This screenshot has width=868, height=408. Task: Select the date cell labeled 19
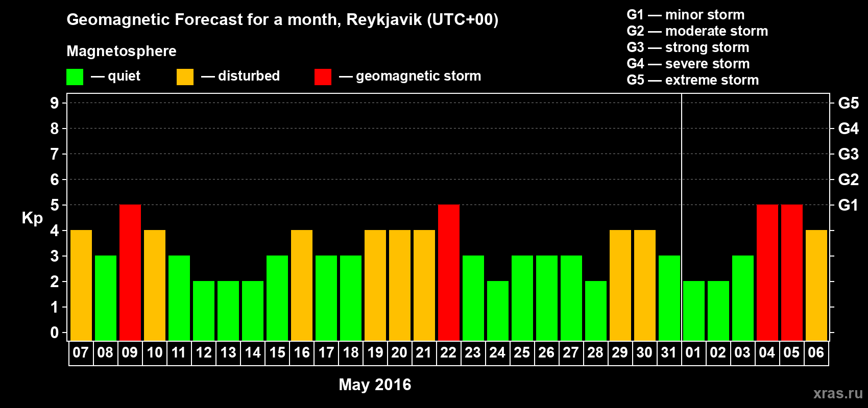point(375,353)
